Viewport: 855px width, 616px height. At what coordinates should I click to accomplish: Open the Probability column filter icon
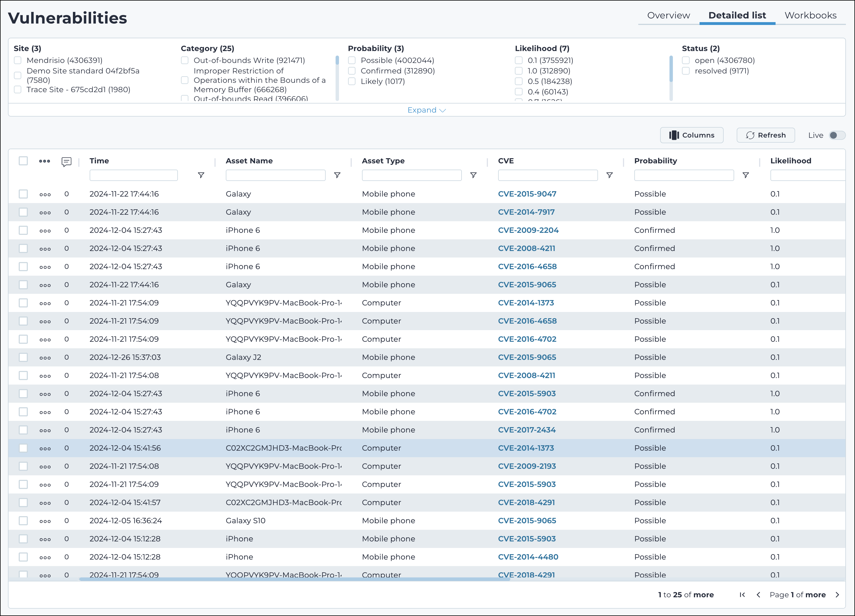click(745, 175)
